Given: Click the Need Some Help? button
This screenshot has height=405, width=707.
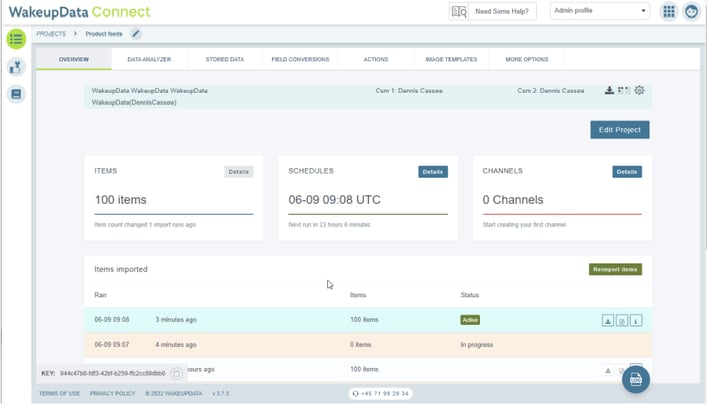Looking at the screenshot, I should (493, 11).
